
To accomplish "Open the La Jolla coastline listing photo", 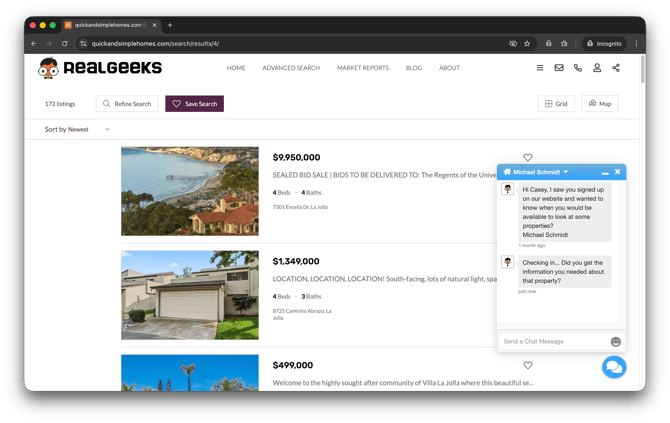I will [190, 191].
